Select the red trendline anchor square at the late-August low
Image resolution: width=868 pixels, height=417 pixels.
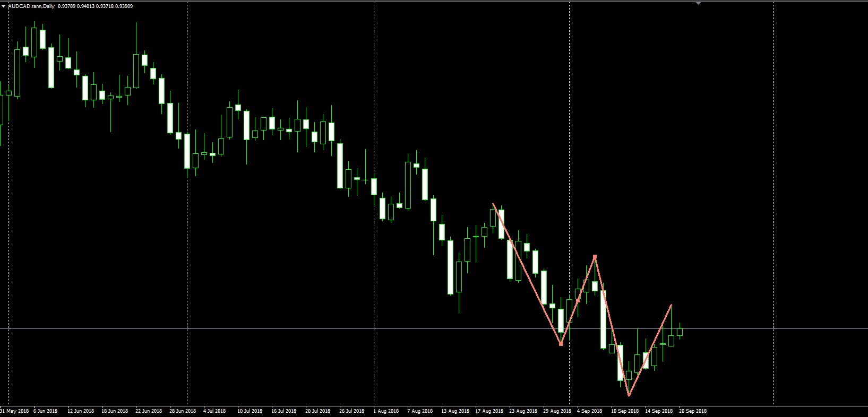point(561,344)
